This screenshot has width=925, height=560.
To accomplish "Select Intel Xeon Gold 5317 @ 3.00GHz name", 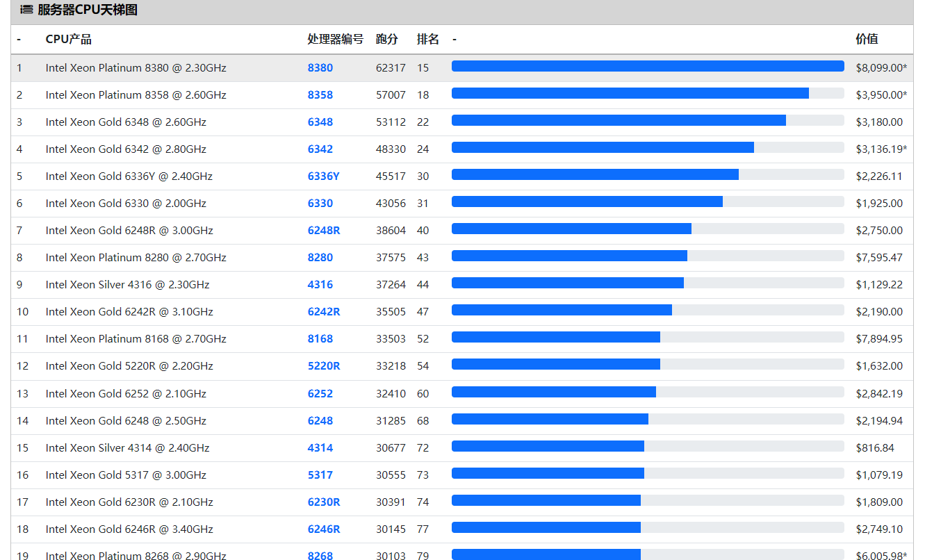I will [x=126, y=475].
